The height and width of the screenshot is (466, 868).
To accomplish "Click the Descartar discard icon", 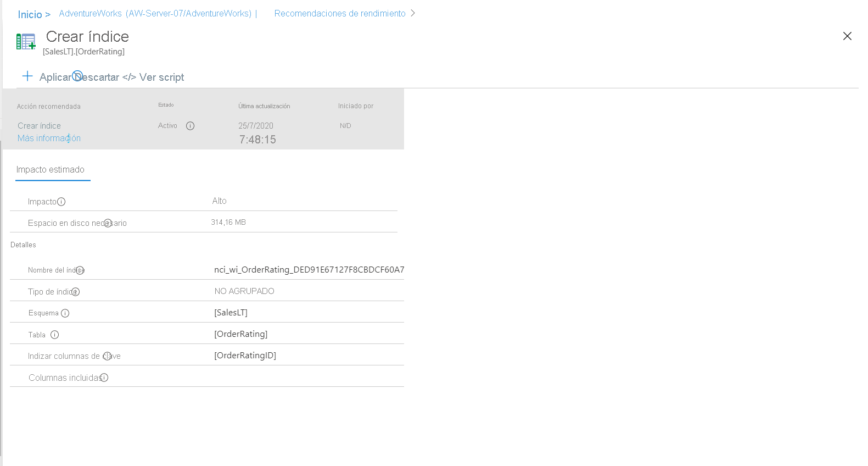I will [77, 75].
